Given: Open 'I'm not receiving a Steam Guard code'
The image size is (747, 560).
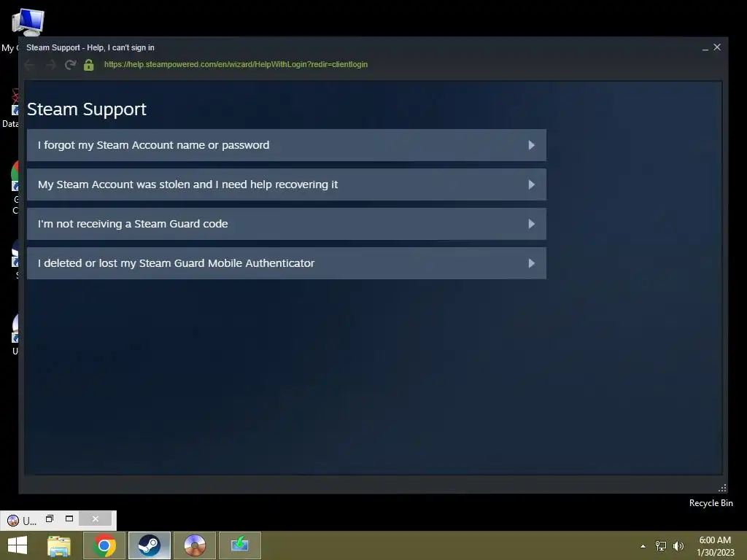Looking at the screenshot, I should [286, 224].
